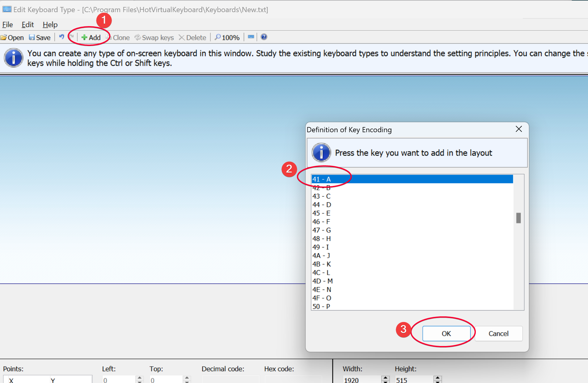This screenshot has height=383, width=588.
Task: Increase the Height value with up arrow
Action: 438,378
